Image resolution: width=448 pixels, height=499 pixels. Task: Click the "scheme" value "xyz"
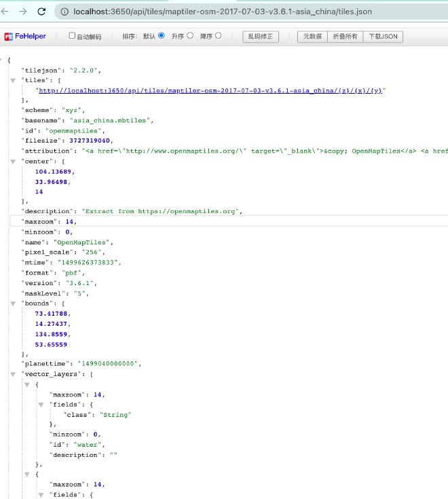coord(71,110)
